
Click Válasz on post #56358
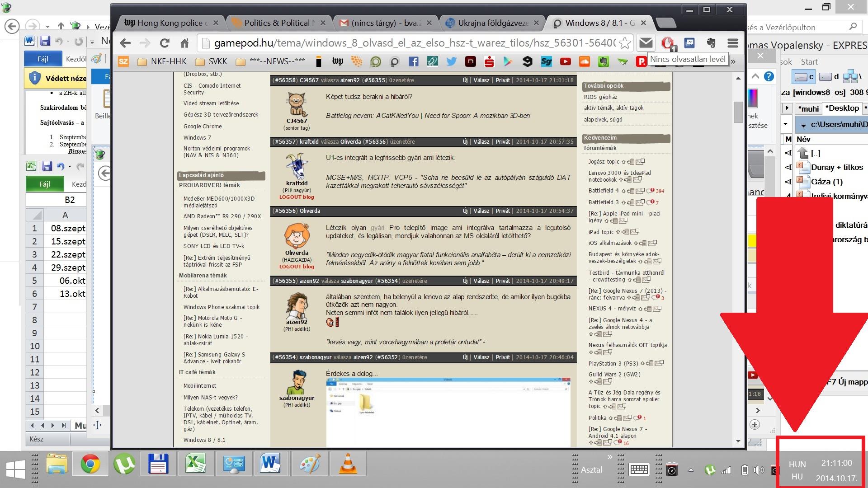481,80
